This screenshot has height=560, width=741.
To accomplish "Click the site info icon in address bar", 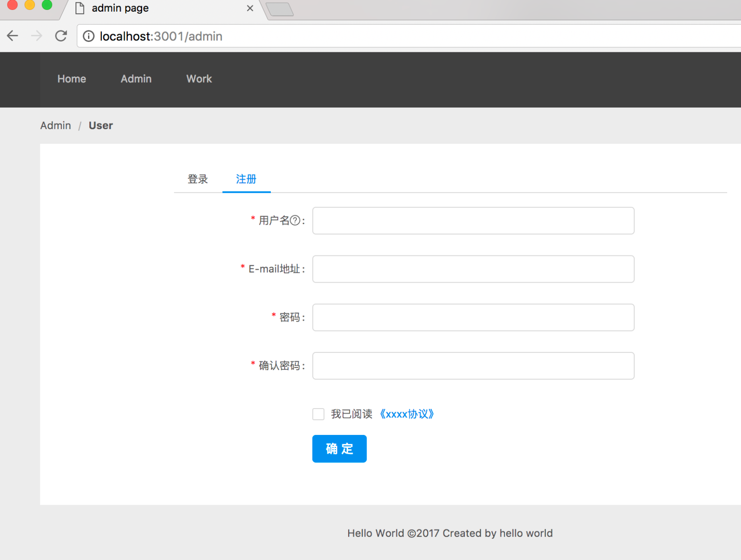I will pyautogui.click(x=89, y=36).
